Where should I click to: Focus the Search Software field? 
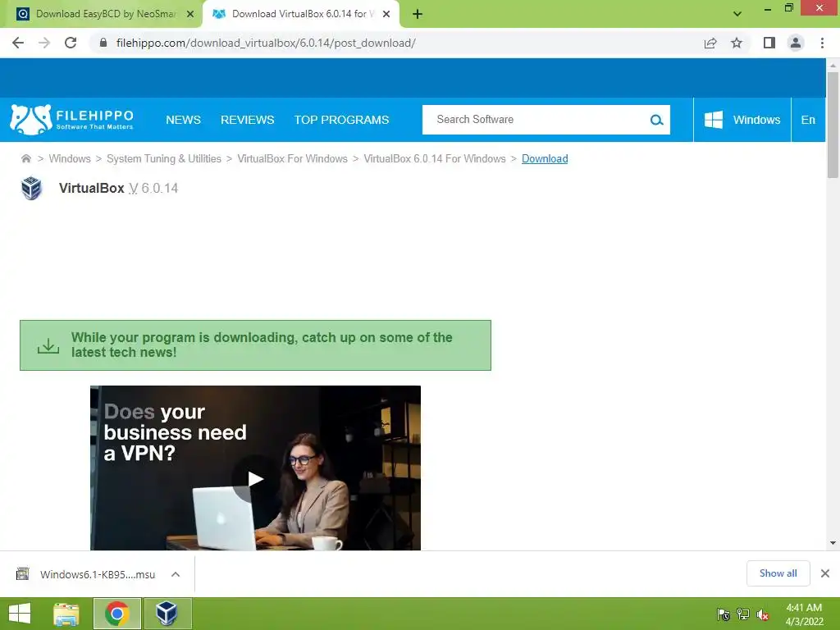point(536,120)
